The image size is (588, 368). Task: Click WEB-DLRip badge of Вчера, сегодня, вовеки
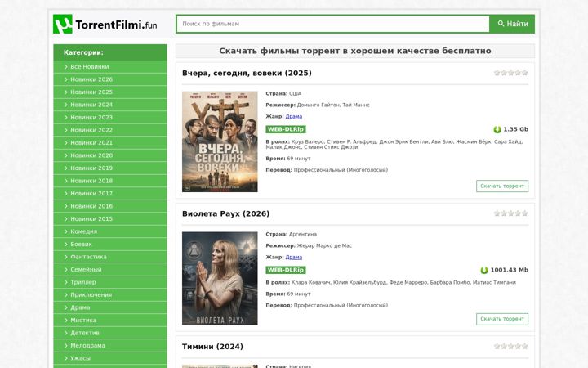click(x=286, y=129)
